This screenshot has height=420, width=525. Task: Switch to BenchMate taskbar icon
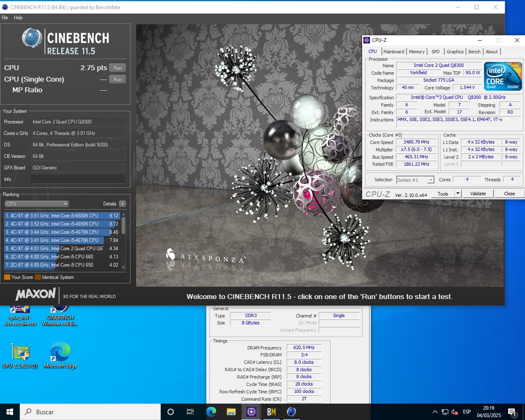[271, 412]
